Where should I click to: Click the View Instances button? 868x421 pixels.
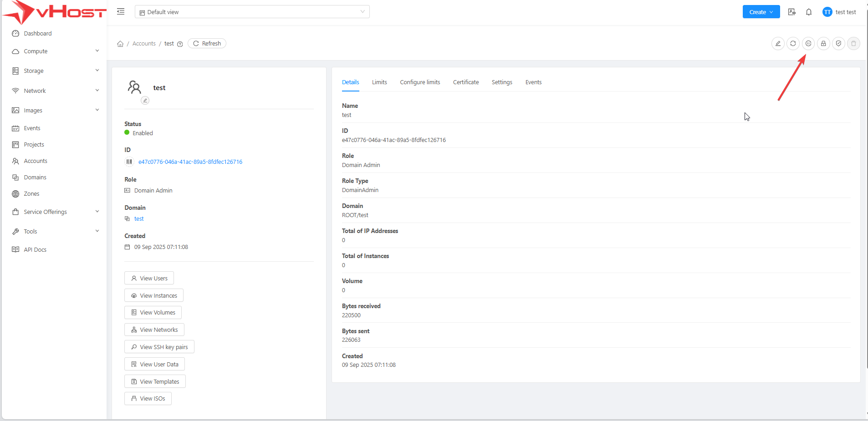[154, 295]
